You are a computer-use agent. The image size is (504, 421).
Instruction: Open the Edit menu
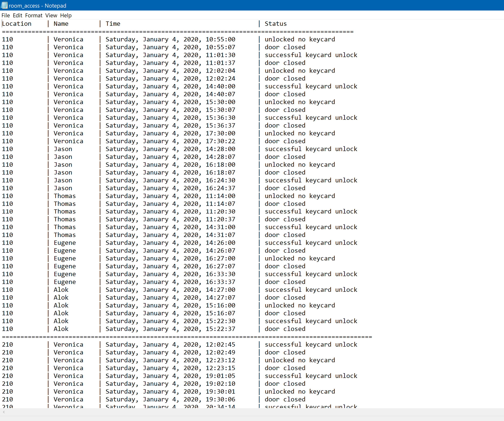click(x=17, y=15)
